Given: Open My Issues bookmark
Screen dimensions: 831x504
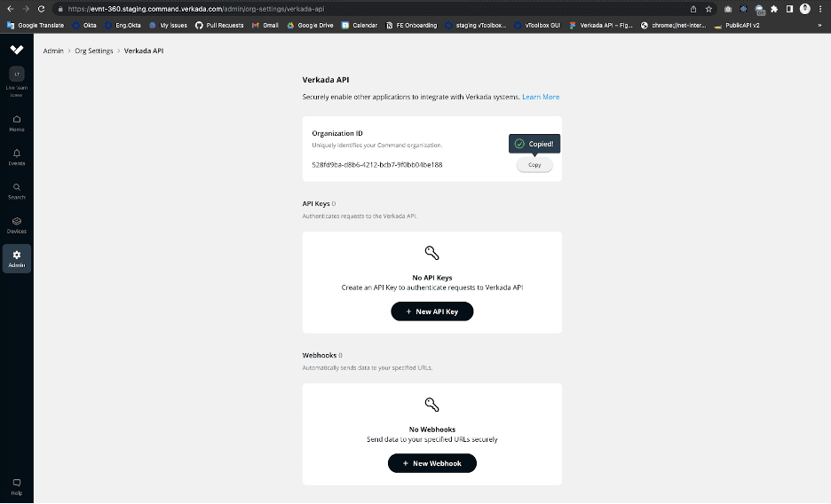Looking at the screenshot, I should [x=169, y=25].
